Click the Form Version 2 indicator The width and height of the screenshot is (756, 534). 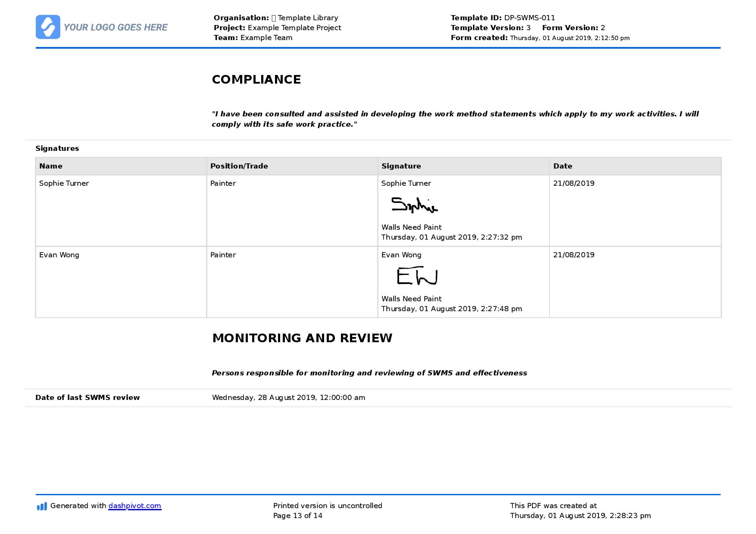pos(603,28)
